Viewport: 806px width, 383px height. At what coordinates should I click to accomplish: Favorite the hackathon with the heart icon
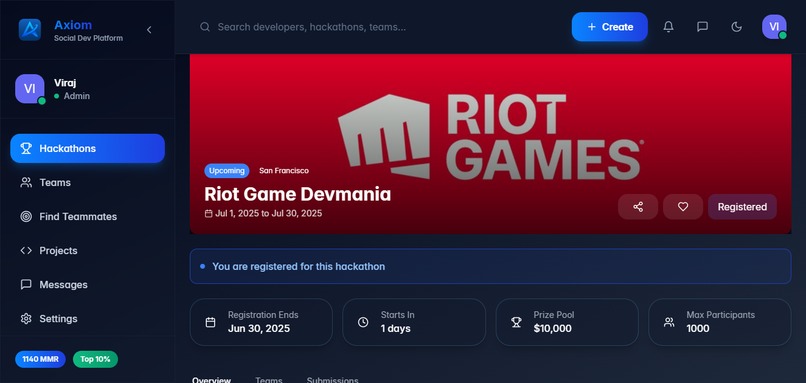683,207
